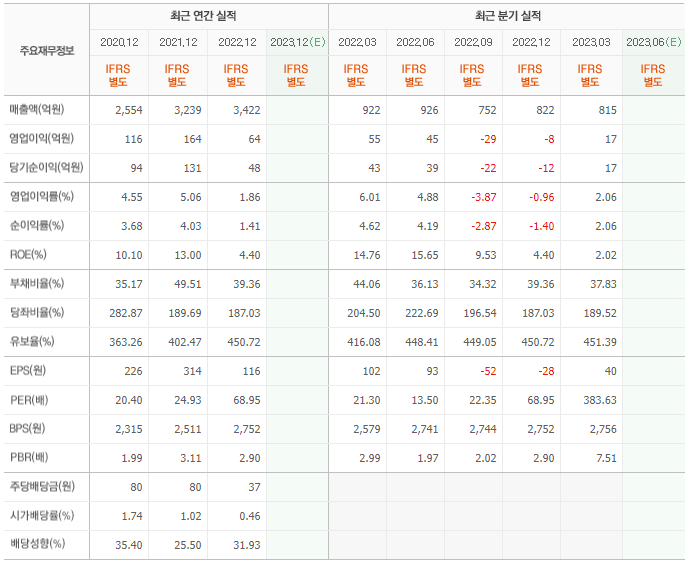693x565 pixels.
Task: Select BPS value 2,315
Action: 129,429
